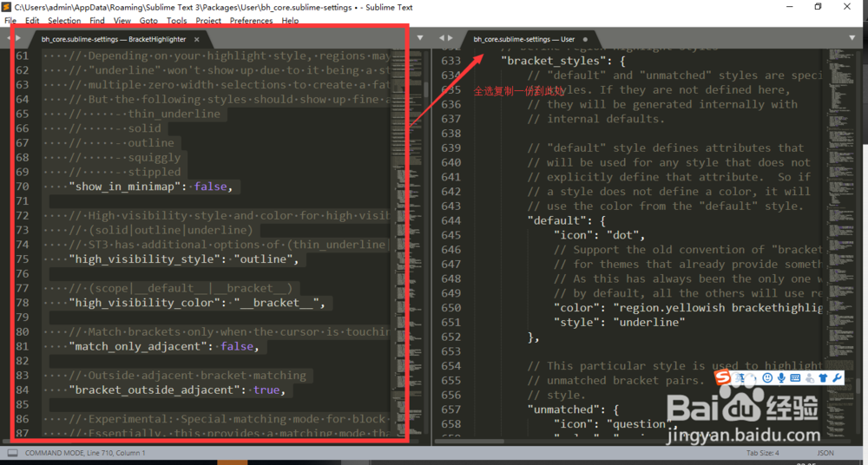The width and height of the screenshot is (868, 465).
Task: Click the "style": "underline" line
Action: (620, 322)
